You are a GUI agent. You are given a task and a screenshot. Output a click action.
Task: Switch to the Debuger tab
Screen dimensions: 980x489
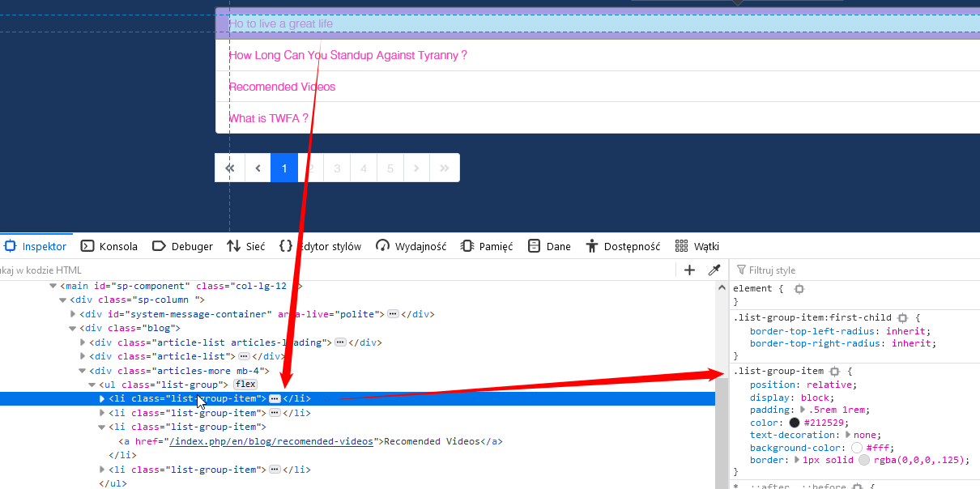[182, 246]
